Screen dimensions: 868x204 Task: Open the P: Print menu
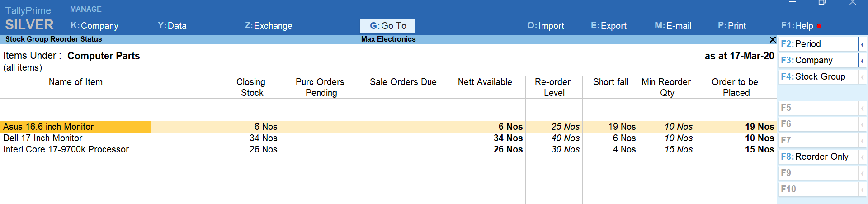[732, 26]
